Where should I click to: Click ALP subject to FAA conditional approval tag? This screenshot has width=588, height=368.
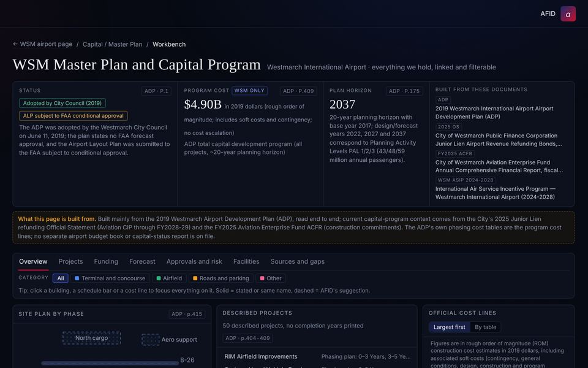[x=73, y=116]
